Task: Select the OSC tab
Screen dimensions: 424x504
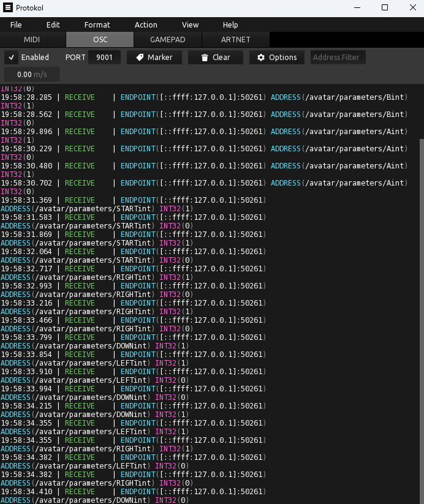Action: point(100,39)
